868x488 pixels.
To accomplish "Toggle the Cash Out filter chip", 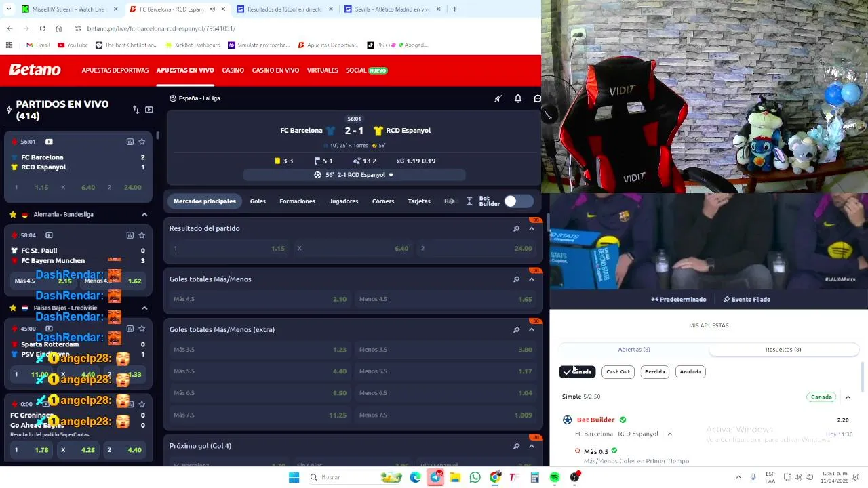I will [x=618, y=371].
